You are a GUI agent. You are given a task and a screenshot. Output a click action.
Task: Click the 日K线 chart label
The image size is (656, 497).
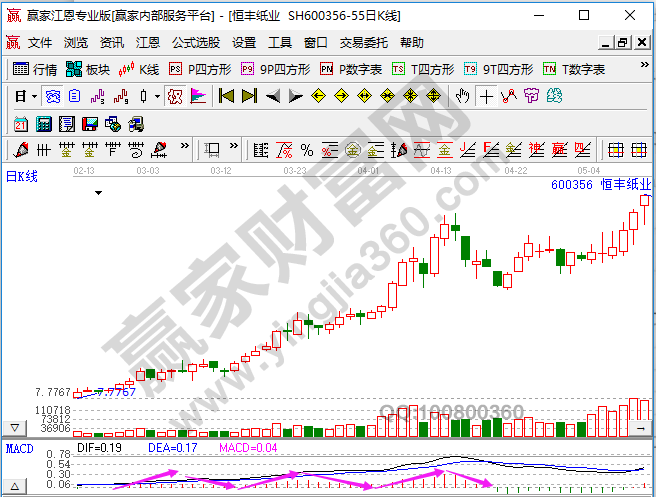[x=22, y=177]
